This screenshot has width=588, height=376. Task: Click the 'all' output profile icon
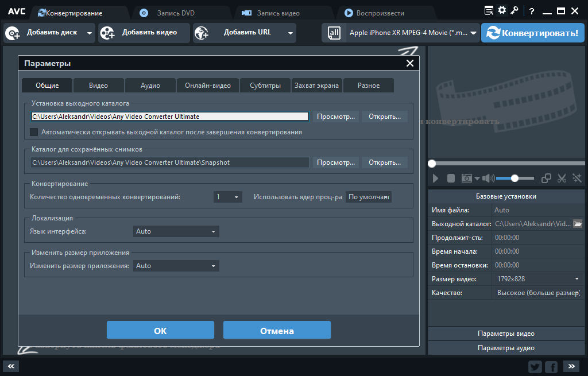click(x=334, y=33)
